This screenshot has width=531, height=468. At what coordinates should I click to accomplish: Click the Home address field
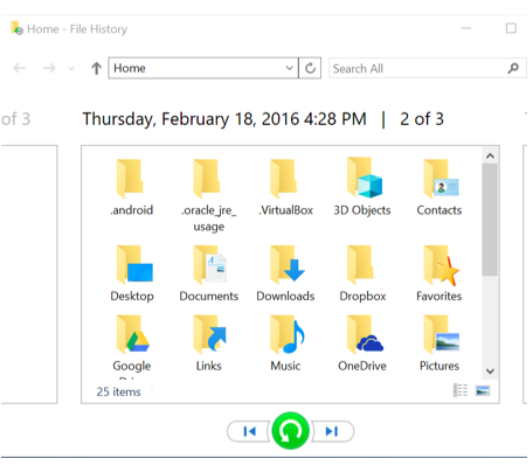click(x=203, y=68)
